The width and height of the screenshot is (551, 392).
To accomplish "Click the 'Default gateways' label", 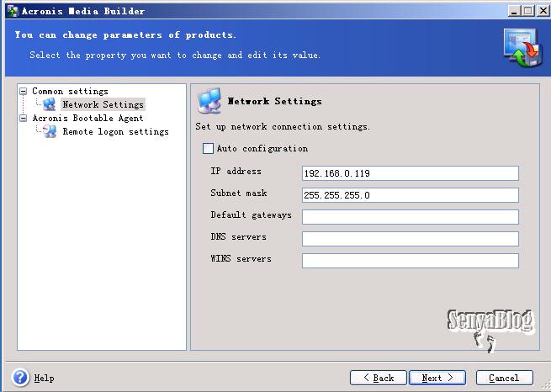I will [x=251, y=215].
